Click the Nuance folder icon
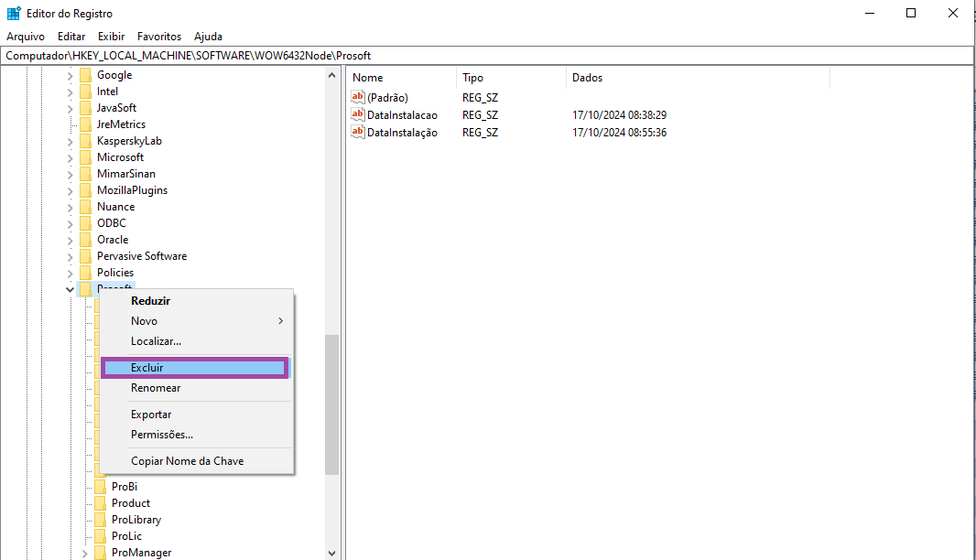Image resolution: width=976 pixels, height=560 pixels. [85, 207]
